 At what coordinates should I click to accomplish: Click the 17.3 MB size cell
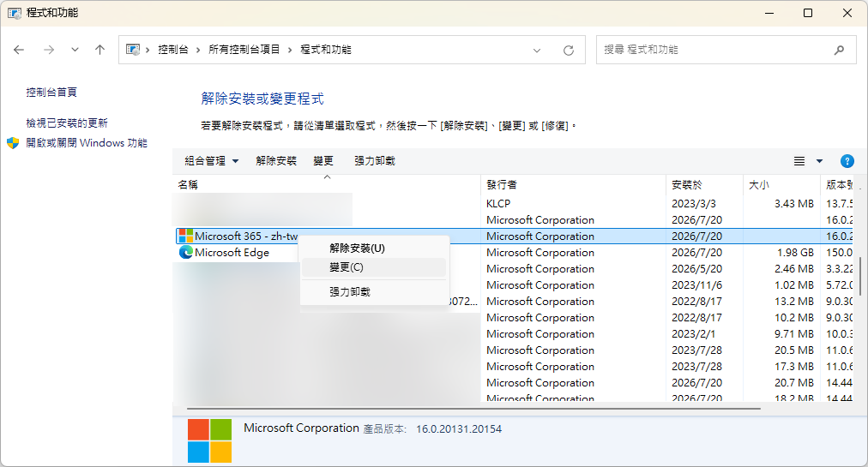click(x=794, y=366)
